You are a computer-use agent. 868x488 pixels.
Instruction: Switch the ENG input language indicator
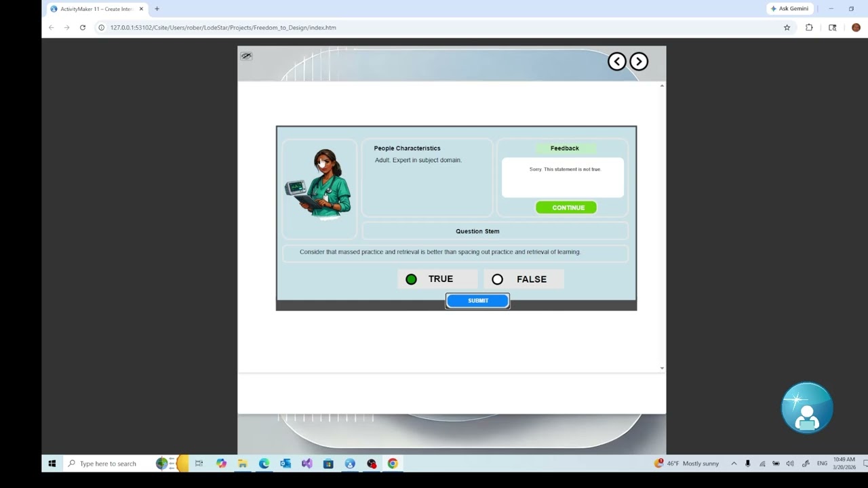coord(822,464)
